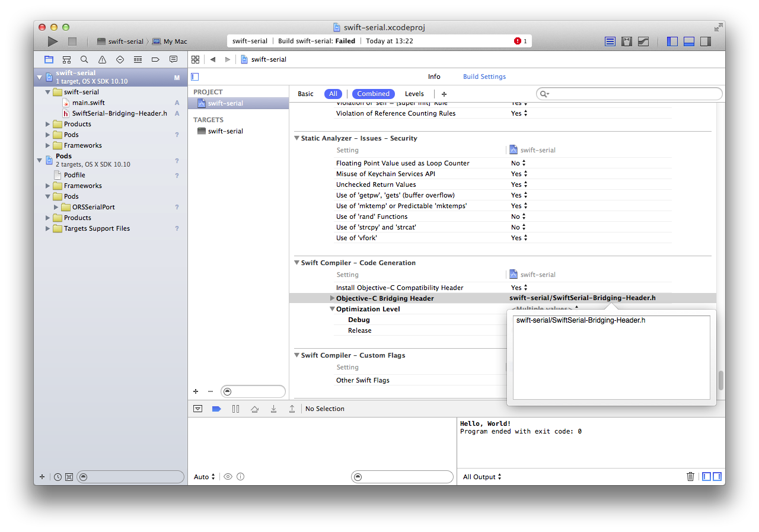Open related items grid menu
This screenshot has height=532, width=759.
195,59
